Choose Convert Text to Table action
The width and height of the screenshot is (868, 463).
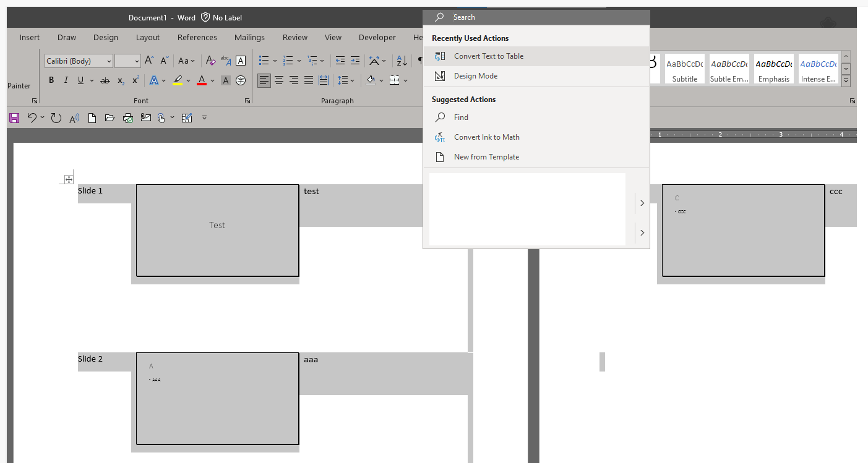coord(536,56)
